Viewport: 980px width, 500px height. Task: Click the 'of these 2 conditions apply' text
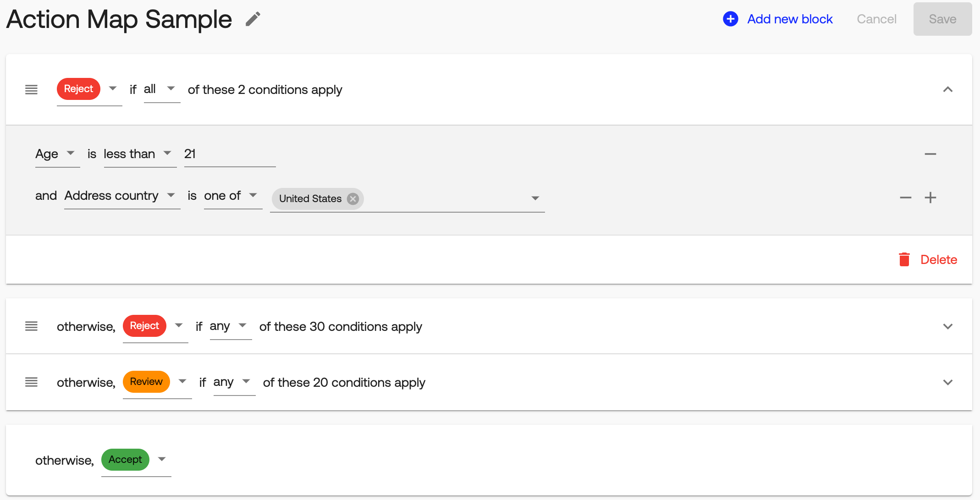[265, 89]
